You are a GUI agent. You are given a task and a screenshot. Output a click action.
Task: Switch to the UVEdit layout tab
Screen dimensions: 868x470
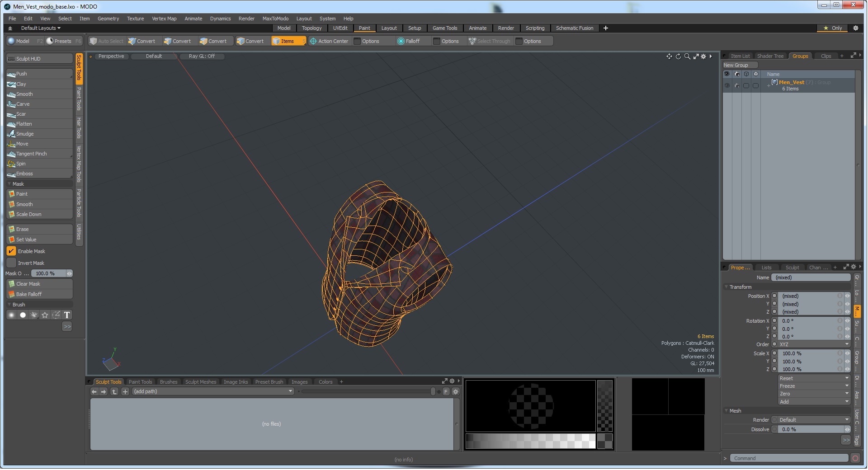(340, 28)
